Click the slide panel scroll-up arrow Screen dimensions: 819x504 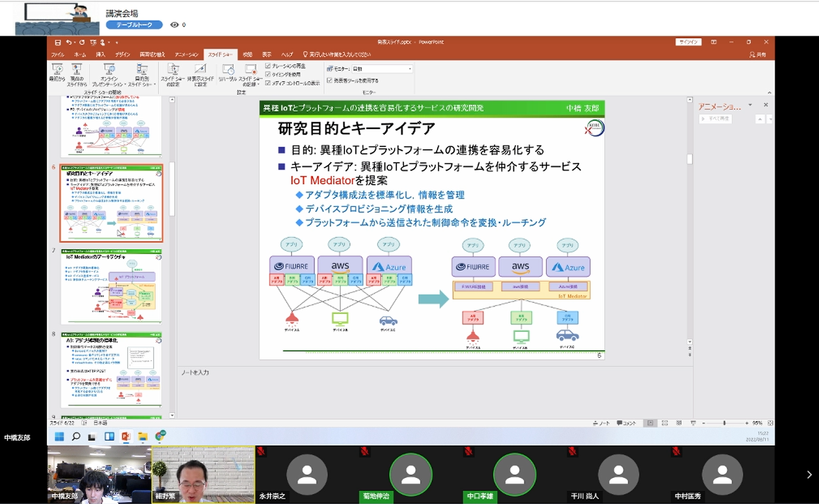(x=172, y=100)
